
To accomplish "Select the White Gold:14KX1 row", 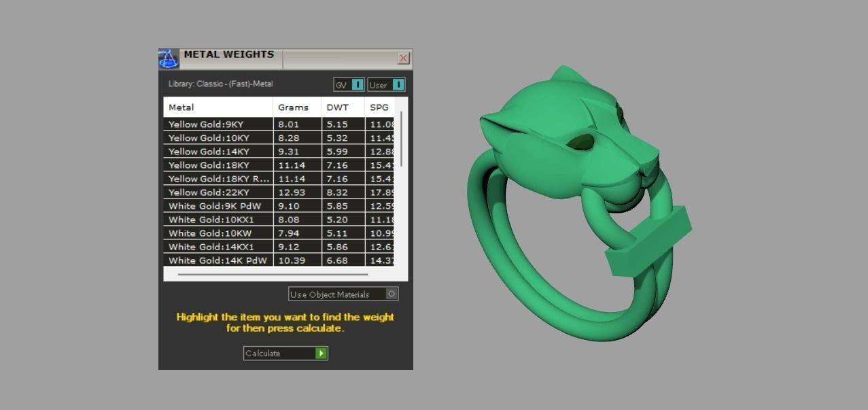I will pos(279,247).
